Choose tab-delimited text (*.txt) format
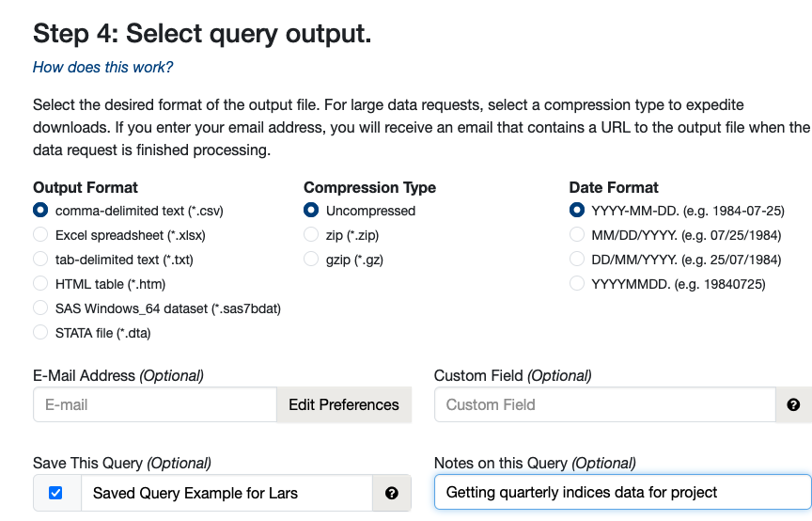 (40, 260)
